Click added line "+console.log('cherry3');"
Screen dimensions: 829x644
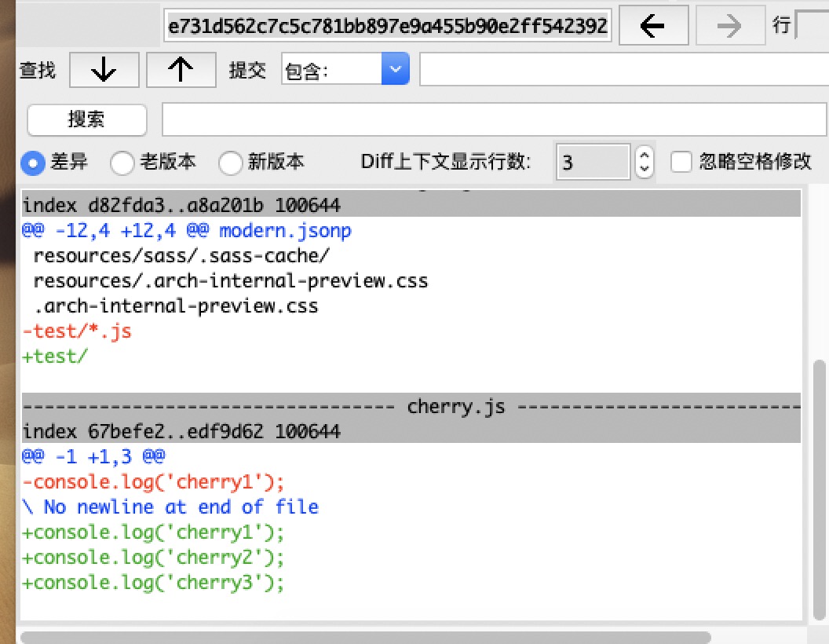153,583
